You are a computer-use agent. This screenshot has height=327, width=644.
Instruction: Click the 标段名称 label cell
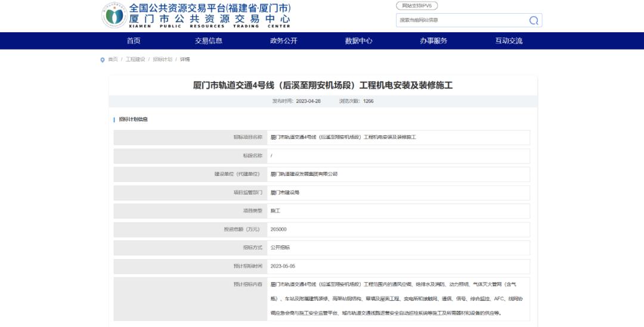click(191, 156)
